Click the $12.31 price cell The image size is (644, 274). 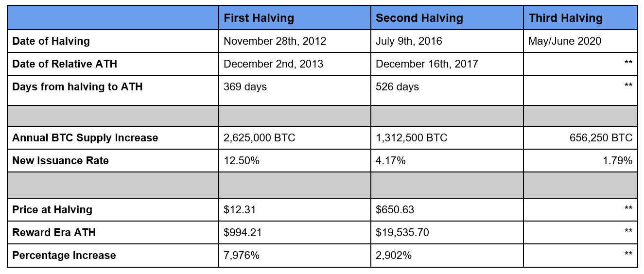click(x=240, y=210)
